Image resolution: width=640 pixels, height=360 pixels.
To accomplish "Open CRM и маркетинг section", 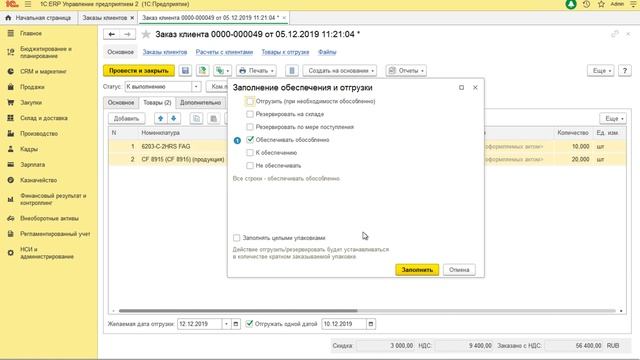I will tap(43, 71).
